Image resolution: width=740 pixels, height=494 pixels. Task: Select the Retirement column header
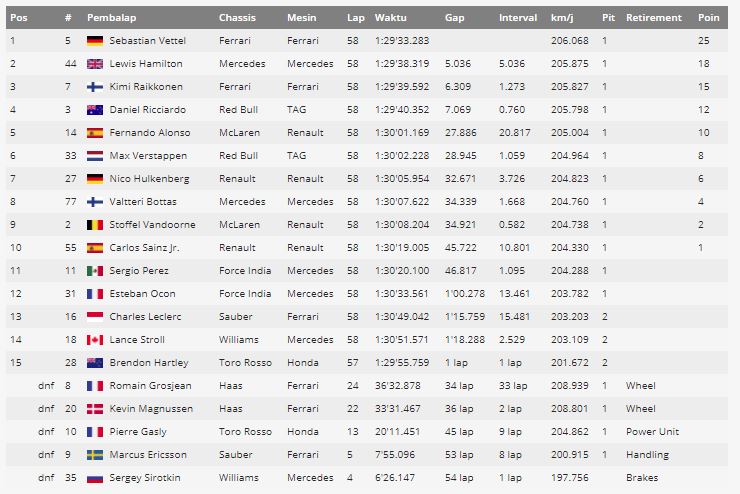coord(654,18)
